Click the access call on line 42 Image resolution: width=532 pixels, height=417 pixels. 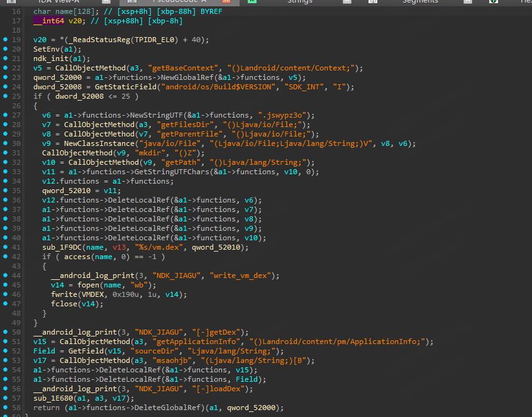click(x=77, y=257)
